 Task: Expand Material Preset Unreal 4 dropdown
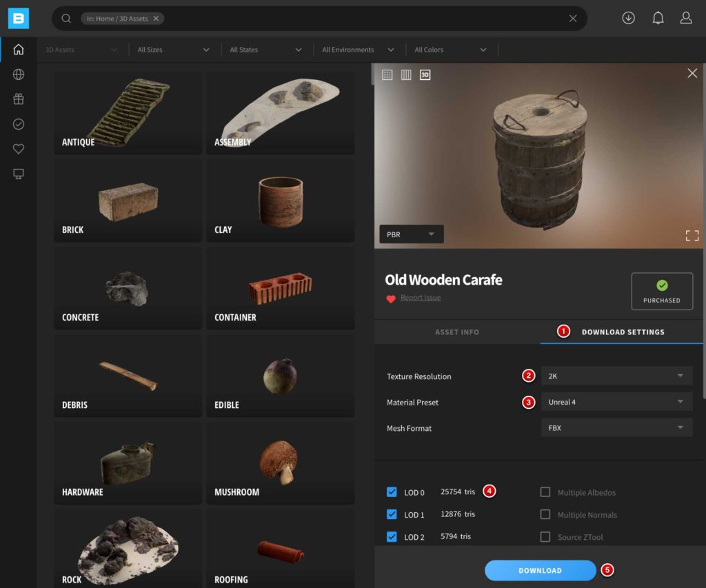point(616,402)
